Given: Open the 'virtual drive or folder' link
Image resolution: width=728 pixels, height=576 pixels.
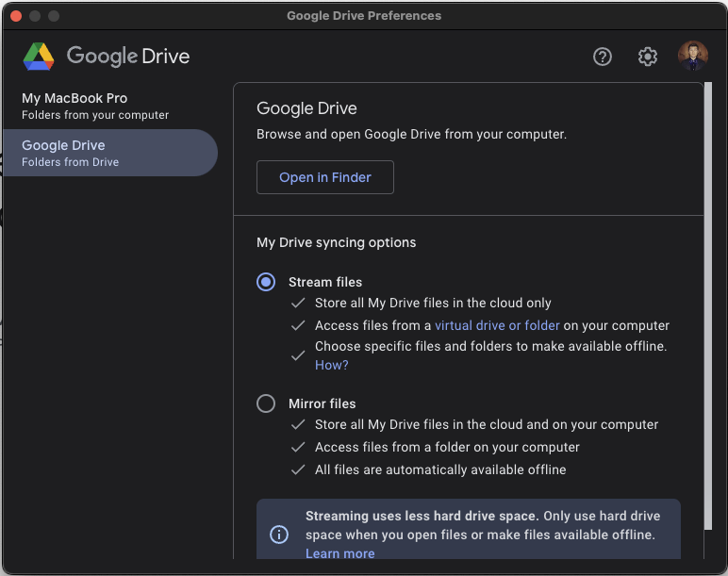Looking at the screenshot, I should coord(497,325).
